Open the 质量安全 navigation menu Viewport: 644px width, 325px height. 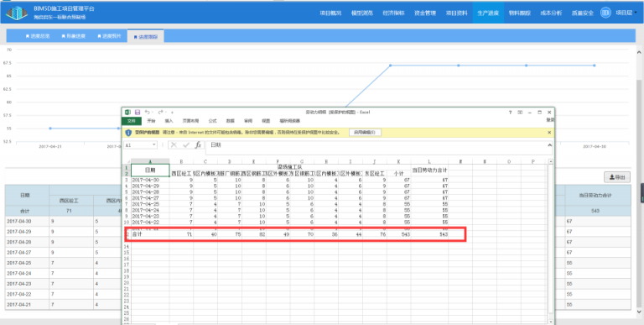click(x=583, y=13)
